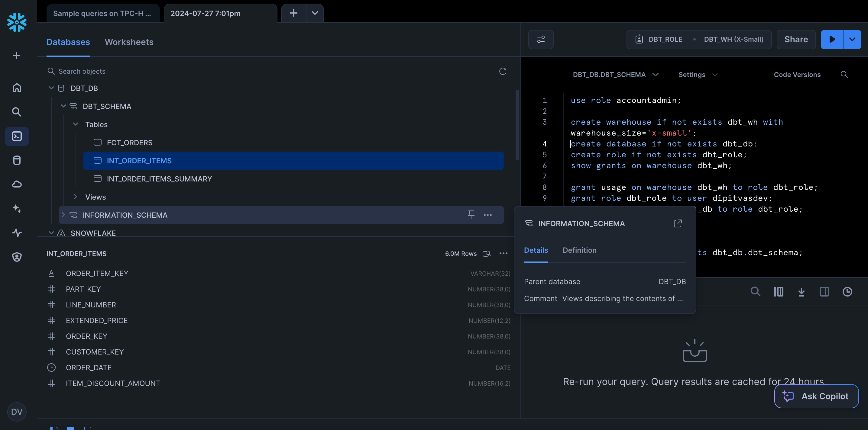Collapse the DBT_DB database

51,88
